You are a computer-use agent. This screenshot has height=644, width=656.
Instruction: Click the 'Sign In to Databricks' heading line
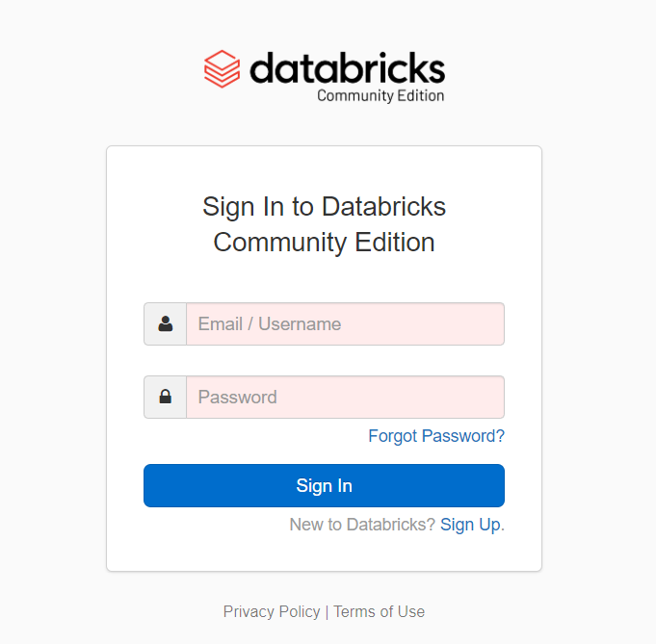point(324,207)
